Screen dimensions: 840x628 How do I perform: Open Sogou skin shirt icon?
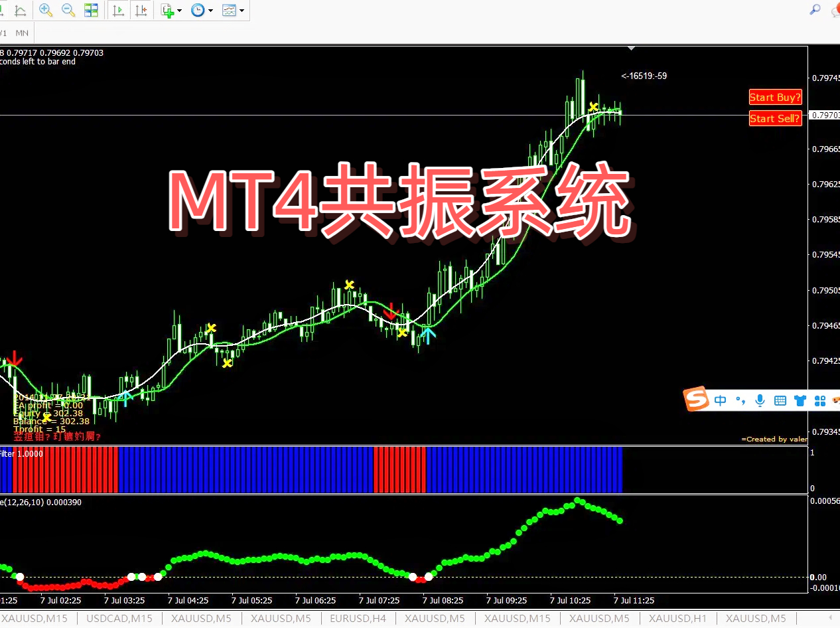[800, 400]
